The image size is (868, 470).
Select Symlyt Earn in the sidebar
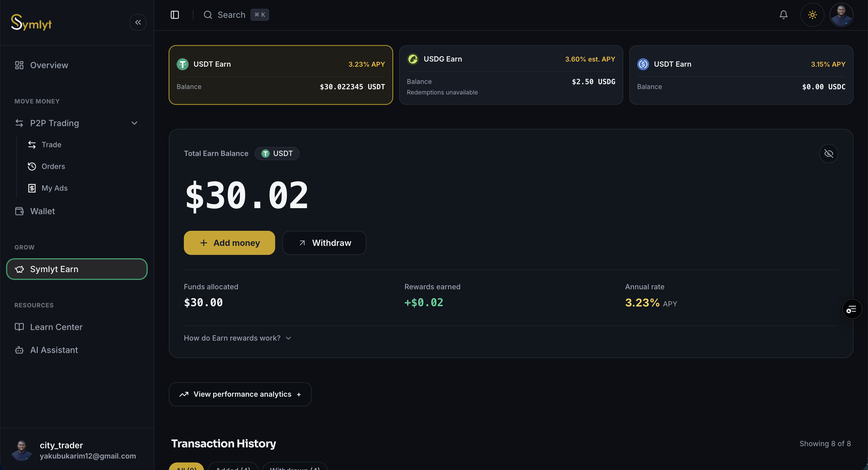click(x=77, y=269)
